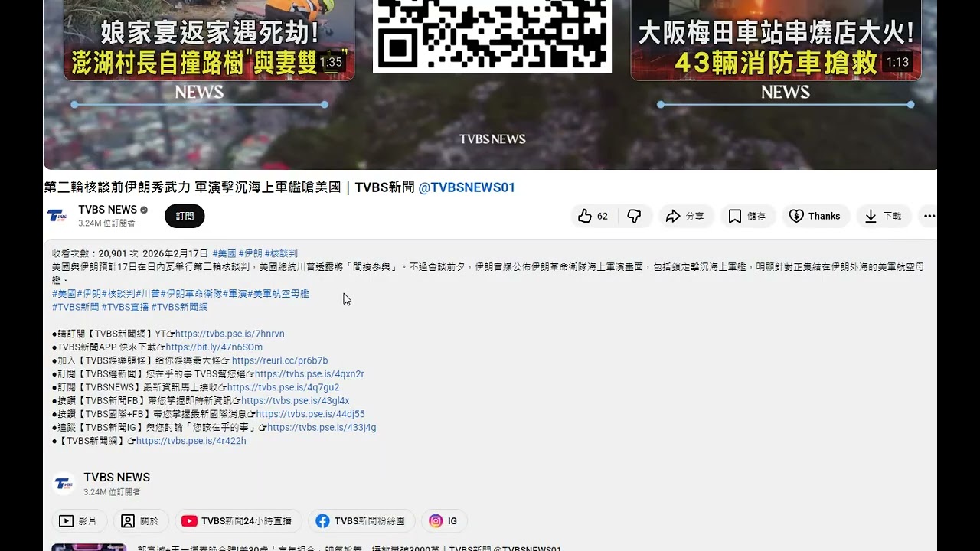Open link https://tvbs.pse.is/433j4g
The width and height of the screenshot is (980, 551).
pyautogui.click(x=322, y=428)
